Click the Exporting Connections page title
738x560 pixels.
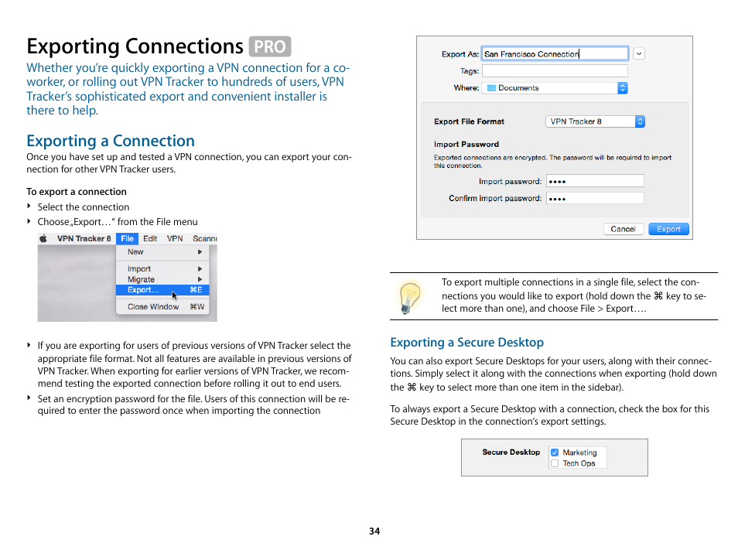(x=135, y=46)
